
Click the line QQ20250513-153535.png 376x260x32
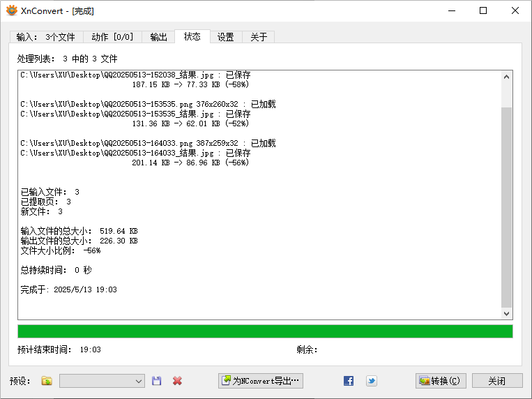[148, 104]
